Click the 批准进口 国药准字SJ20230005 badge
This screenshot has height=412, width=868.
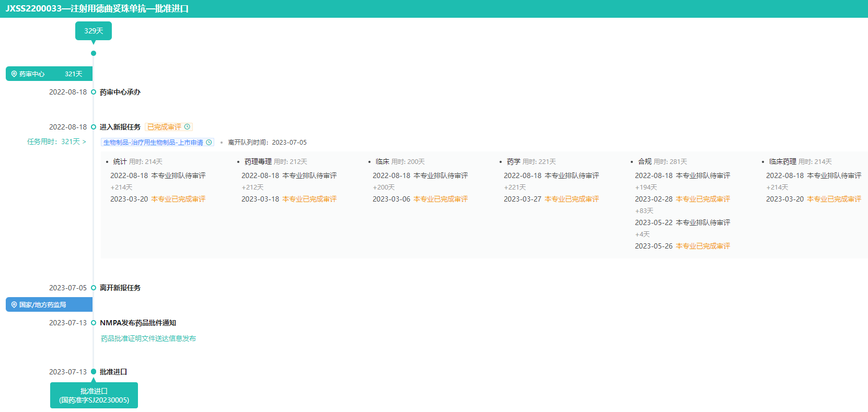point(94,395)
